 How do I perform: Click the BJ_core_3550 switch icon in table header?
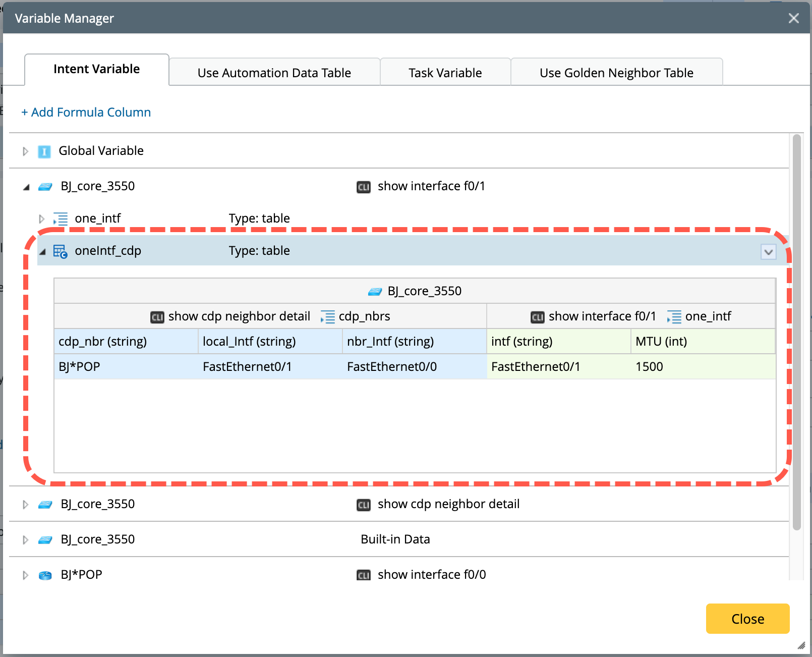(x=375, y=292)
